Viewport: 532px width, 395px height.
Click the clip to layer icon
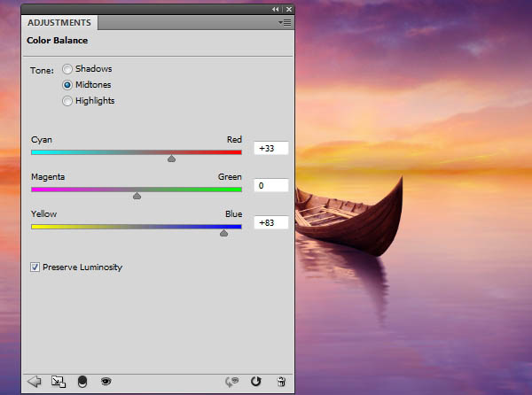[x=82, y=382]
